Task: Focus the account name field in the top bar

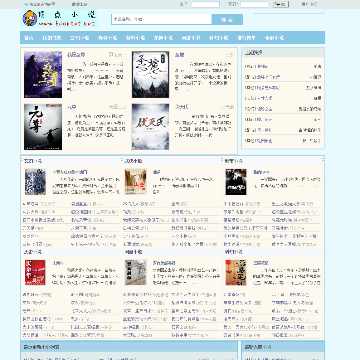Action: pyautogui.click(x=205, y=4)
